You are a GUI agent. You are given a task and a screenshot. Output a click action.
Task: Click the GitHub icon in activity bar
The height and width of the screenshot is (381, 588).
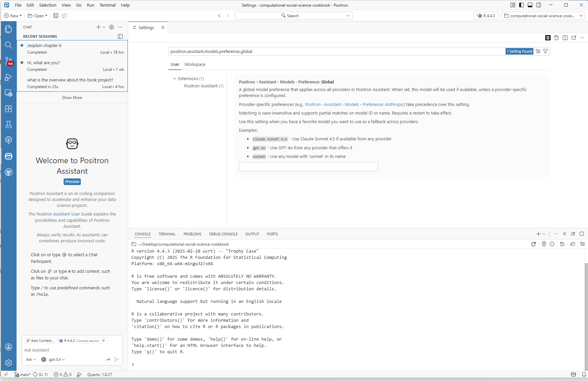coord(9,172)
